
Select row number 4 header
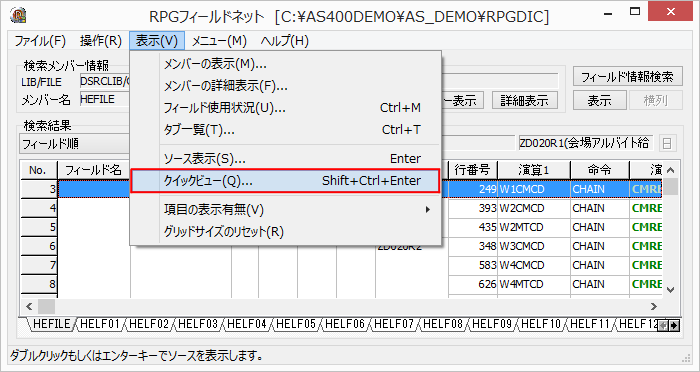tap(39, 208)
